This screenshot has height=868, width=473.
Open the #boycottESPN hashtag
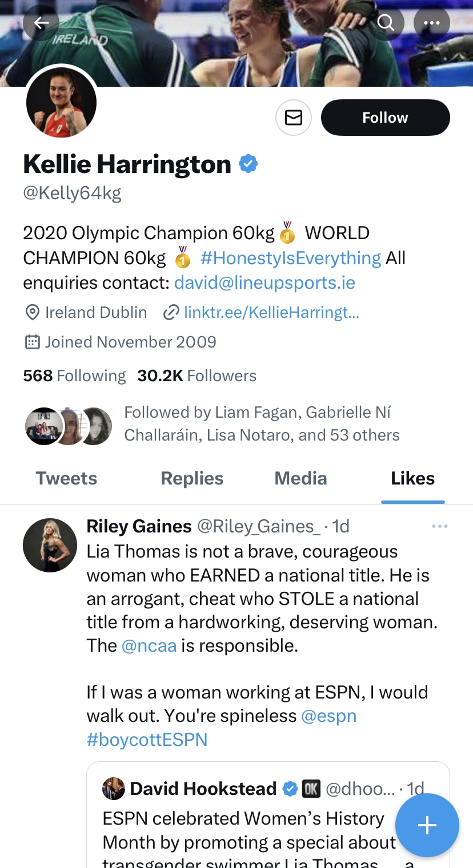[x=147, y=740]
